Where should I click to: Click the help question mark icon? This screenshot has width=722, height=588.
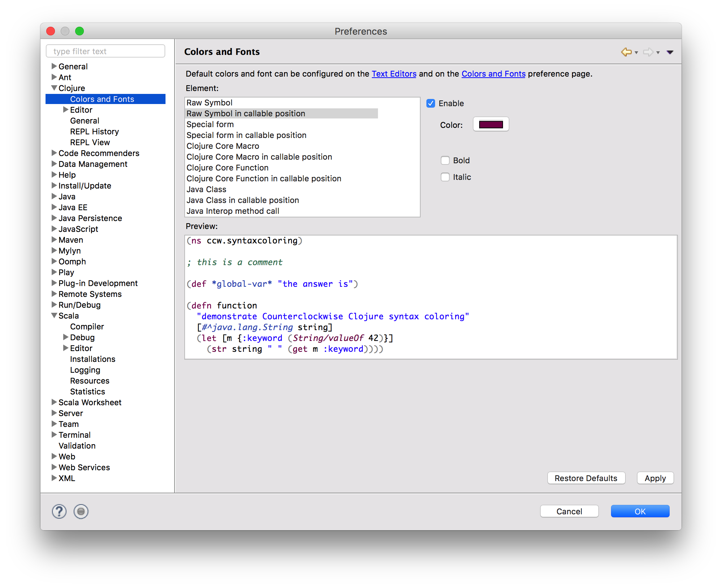(x=59, y=511)
